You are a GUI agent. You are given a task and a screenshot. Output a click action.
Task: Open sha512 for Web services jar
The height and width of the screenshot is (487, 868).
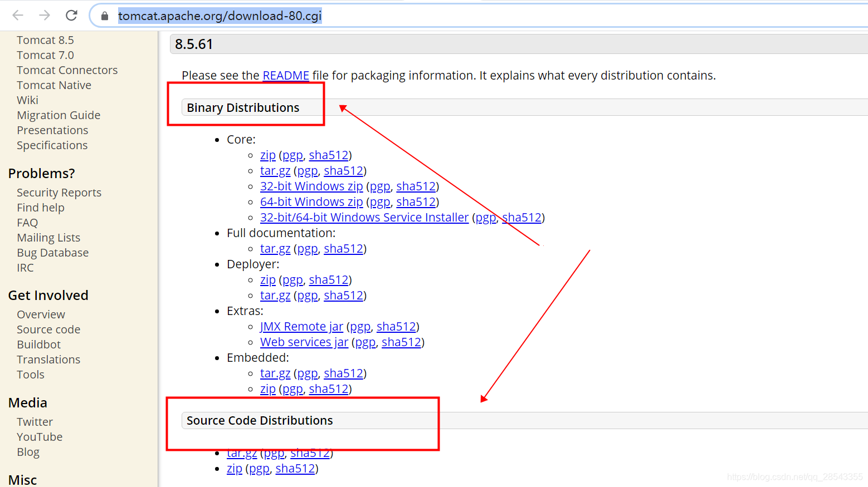coord(401,342)
